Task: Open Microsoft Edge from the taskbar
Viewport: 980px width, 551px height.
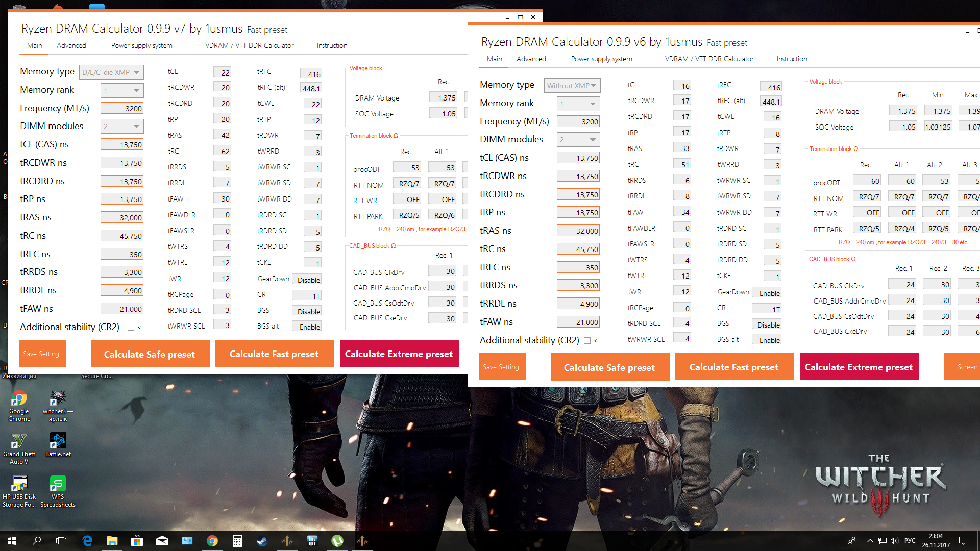Action: click(x=87, y=541)
